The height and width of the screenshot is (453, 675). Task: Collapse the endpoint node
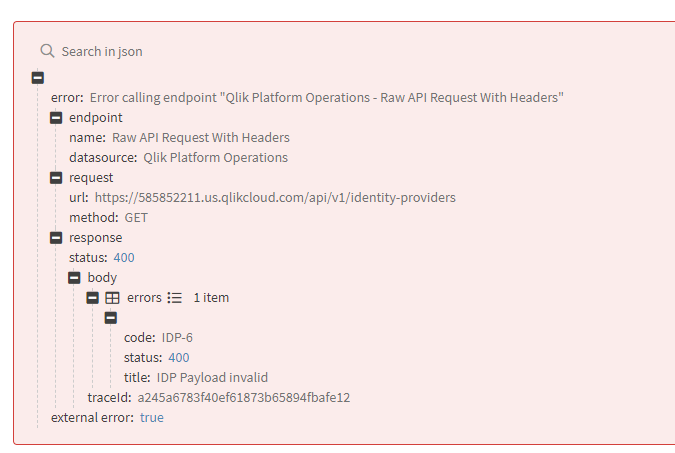56,118
